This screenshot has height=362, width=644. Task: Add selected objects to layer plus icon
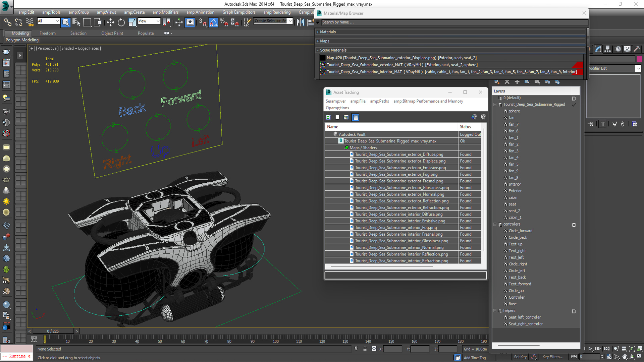pyautogui.click(x=517, y=82)
